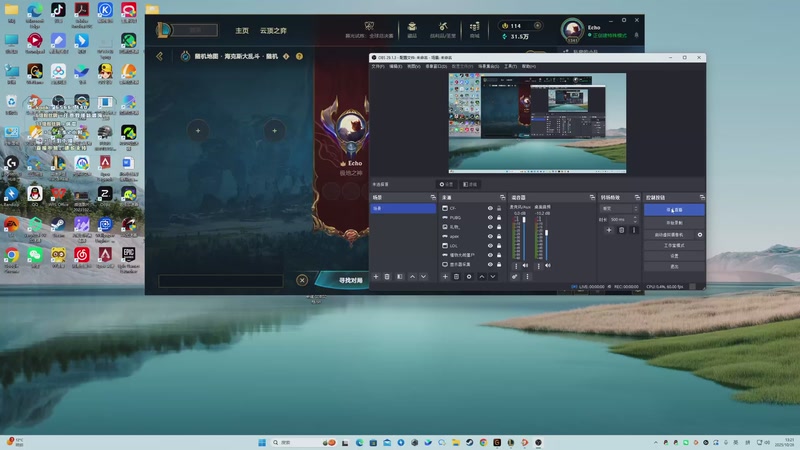Pop out the Sources dock panel
800x450 pixels.
(x=503, y=197)
